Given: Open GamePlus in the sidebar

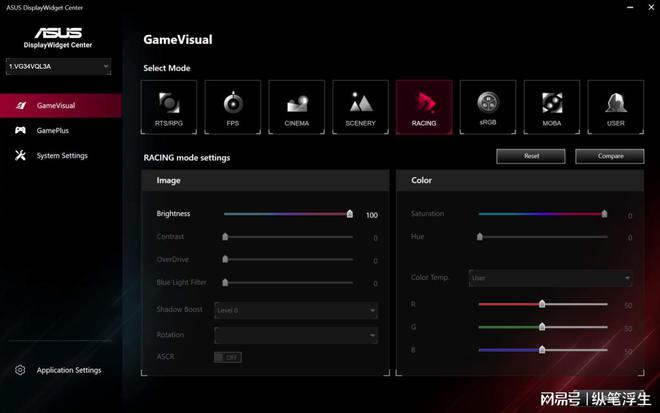Looking at the screenshot, I should [53, 130].
